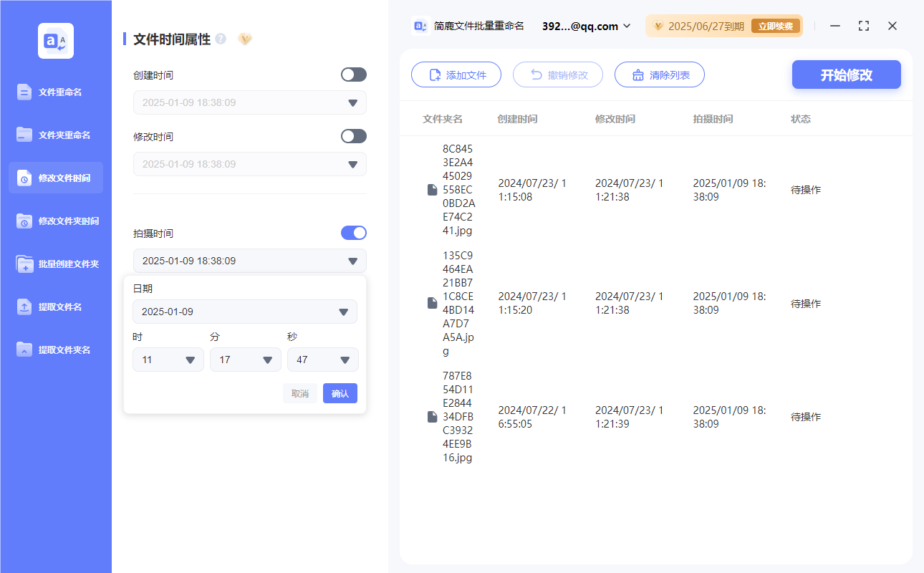
Task: Disable the 拍摄时间 switch
Action: (353, 232)
